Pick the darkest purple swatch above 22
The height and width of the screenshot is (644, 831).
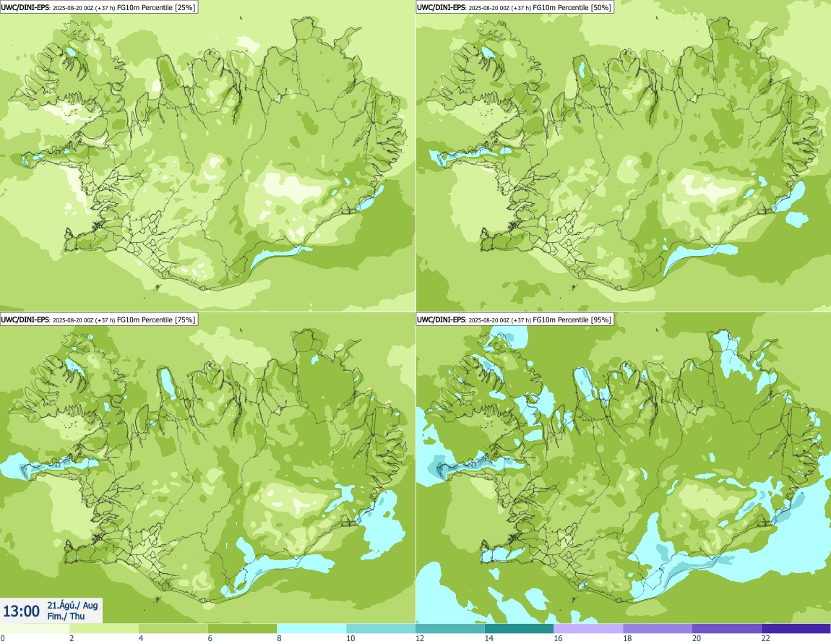(796, 629)
